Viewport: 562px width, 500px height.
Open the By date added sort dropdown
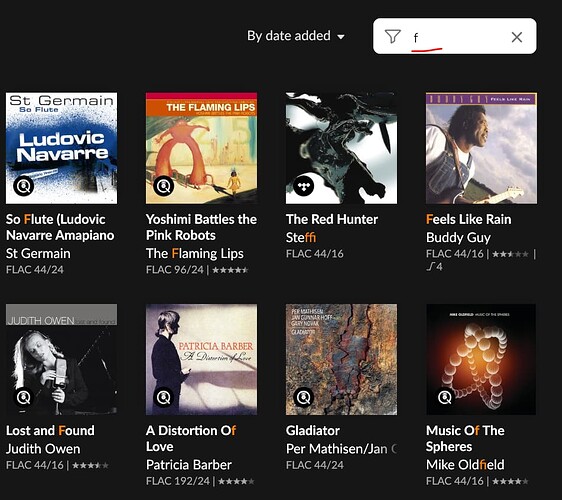pyautogui.click(x=296, y=36)
